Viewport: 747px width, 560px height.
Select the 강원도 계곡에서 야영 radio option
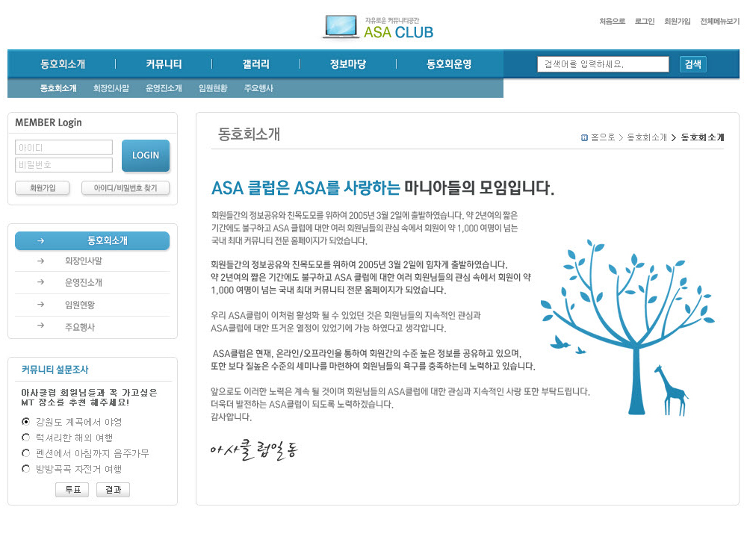pos(26,422)
